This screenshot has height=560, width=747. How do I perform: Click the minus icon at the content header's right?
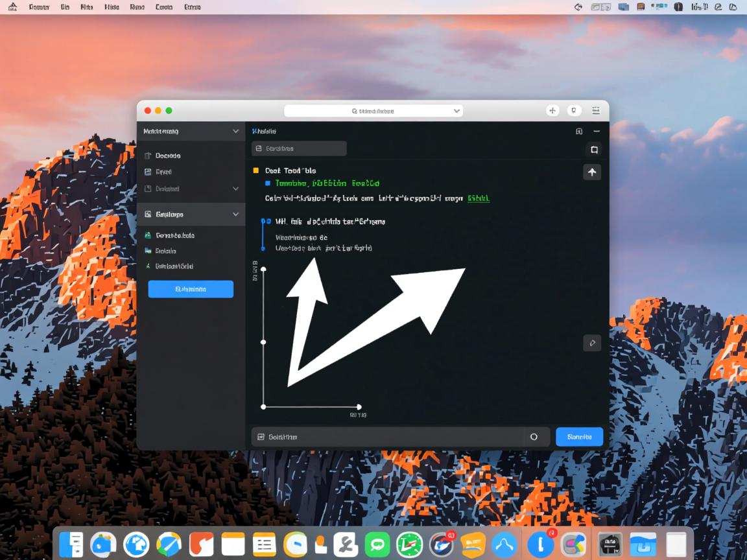(597, 132)
